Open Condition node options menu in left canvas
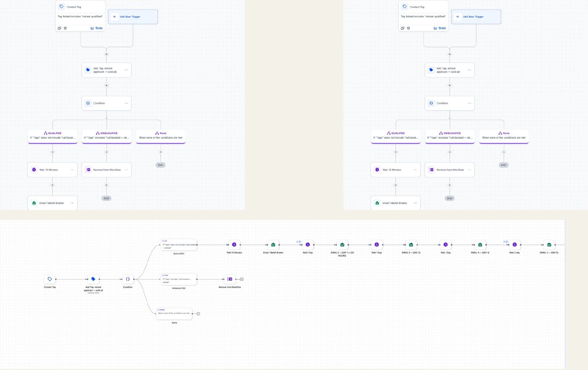The width and height of the screenshot is (588, 370). (x=126, y=103)
